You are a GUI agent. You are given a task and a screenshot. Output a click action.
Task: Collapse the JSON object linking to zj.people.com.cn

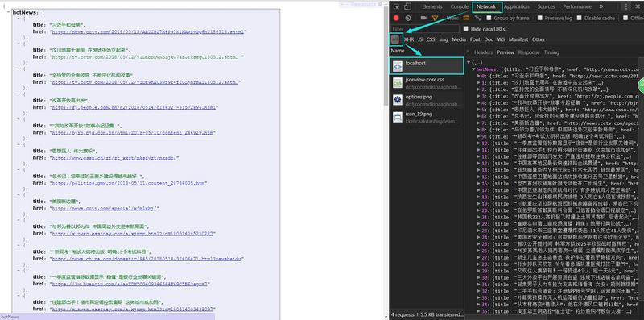(19, 94)
